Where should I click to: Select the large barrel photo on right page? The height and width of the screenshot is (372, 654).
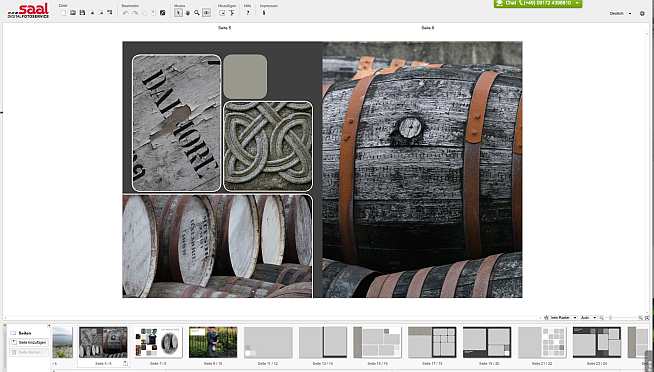click(x=422, y=169)
